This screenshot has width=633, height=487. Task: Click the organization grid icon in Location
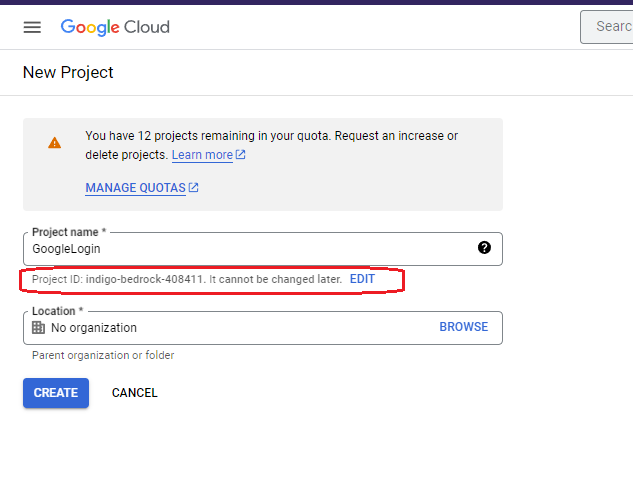click(x=38, y=328)
